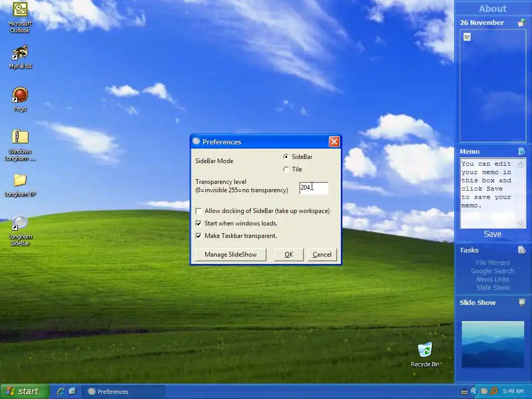Click the grey SideBar orb tray icon

point(484,392)
